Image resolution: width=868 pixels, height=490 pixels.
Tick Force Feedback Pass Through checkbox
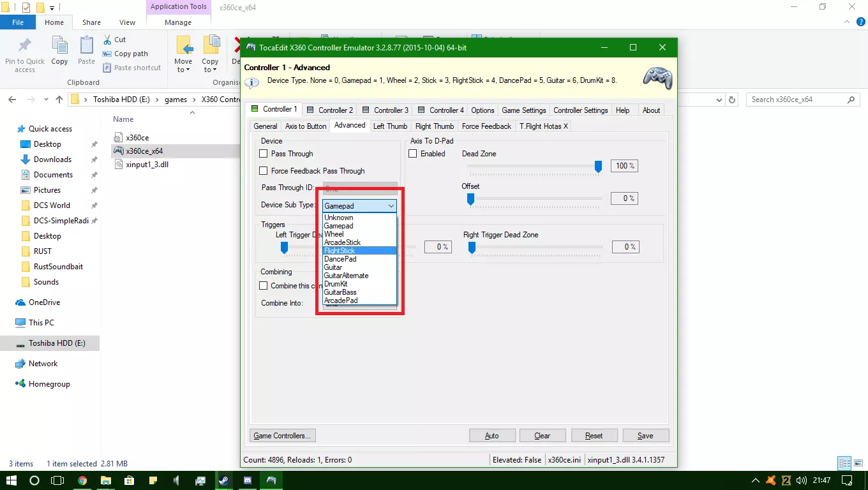(x=264, y=171)
